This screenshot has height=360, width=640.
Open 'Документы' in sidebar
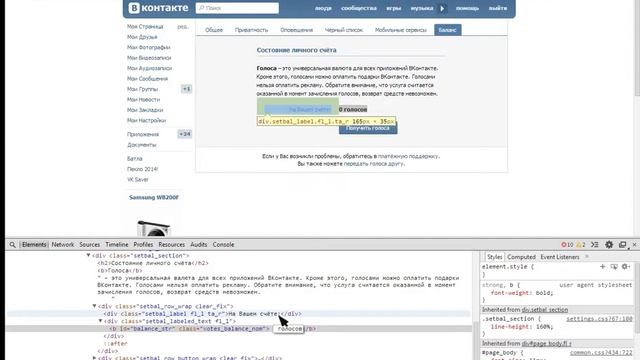click(x=142, y=145)
